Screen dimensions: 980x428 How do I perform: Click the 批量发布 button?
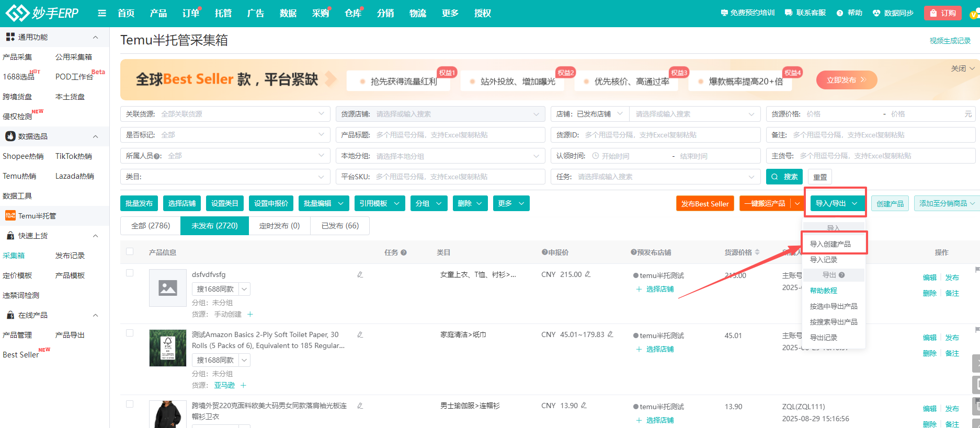point(139,203)
